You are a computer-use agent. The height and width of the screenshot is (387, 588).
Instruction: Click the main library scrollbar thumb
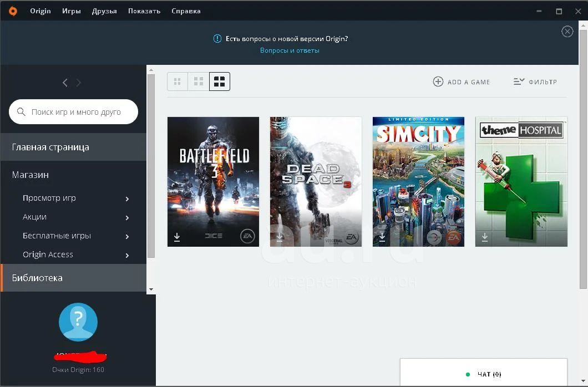(x=583, y=159)
